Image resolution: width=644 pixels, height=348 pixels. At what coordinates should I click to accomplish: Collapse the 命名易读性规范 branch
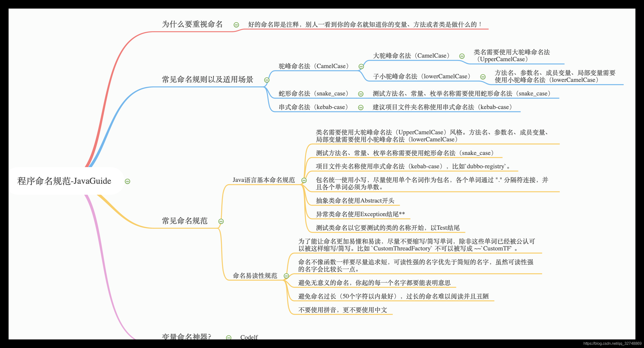tap(286, 276)
